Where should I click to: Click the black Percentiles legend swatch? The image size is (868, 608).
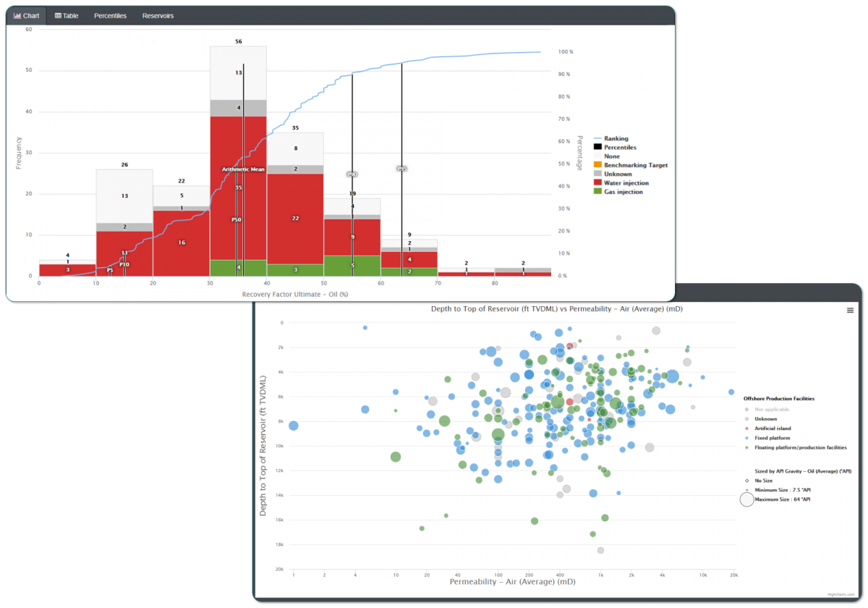pos(597,147)
